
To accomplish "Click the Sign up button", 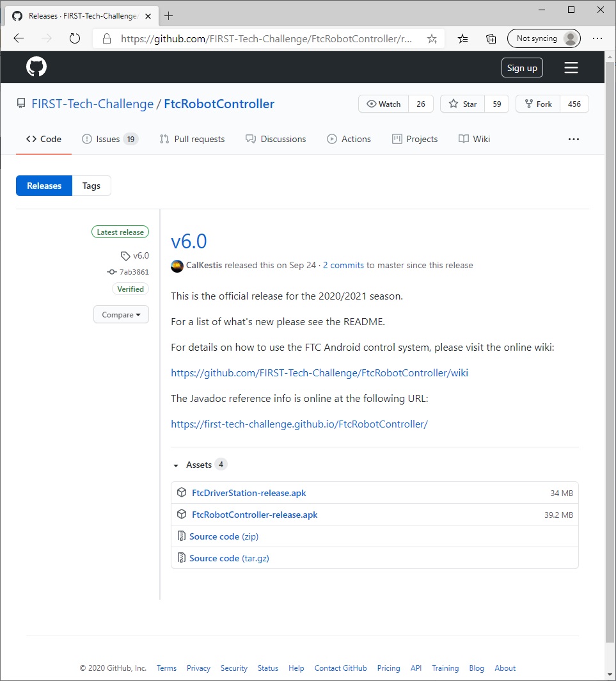I will [x=522, y=68].
